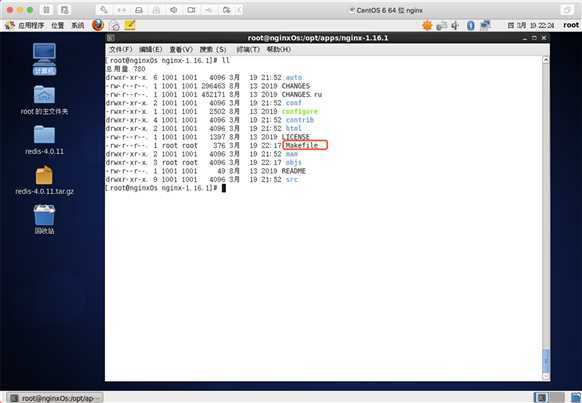
Task: Click the terminal taskbar window button
Action: (55, 398)
